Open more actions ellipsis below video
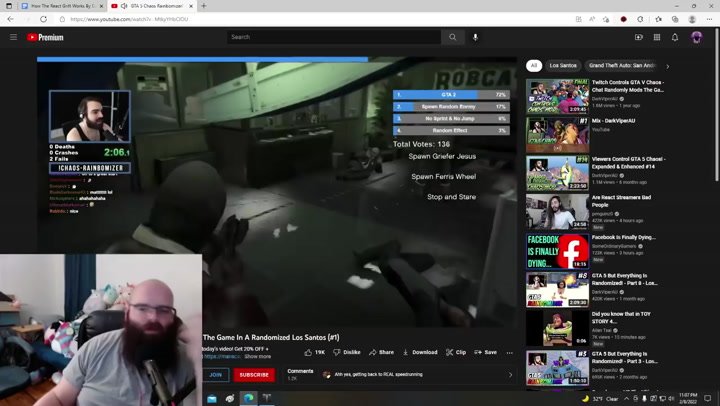Image resolution: width=720 pixels, height=406 pixels. (509, 353)
